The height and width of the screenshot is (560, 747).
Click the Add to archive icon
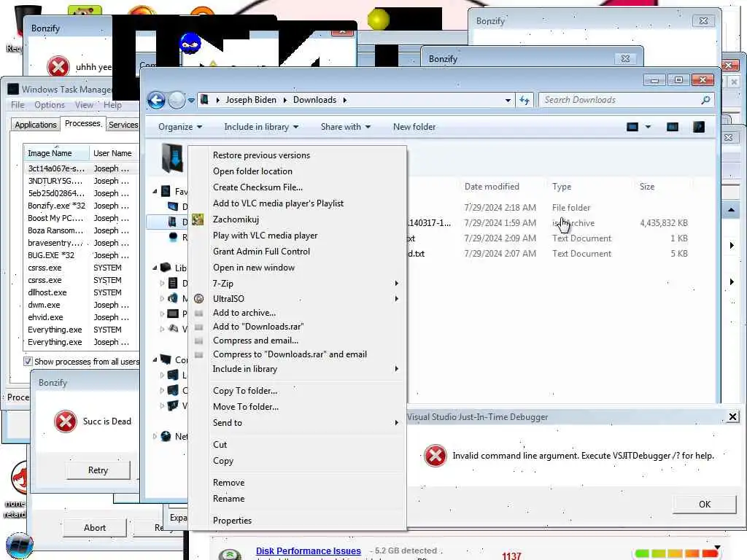pos(198,313)
